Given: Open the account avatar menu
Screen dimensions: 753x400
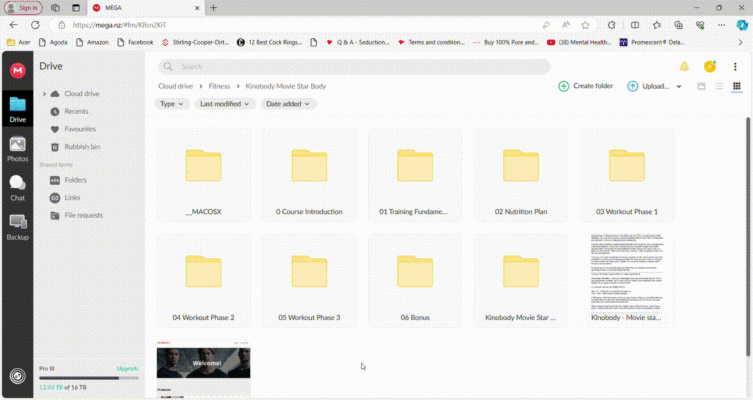Looking at the screenshot, I should [x=710, y=67].
